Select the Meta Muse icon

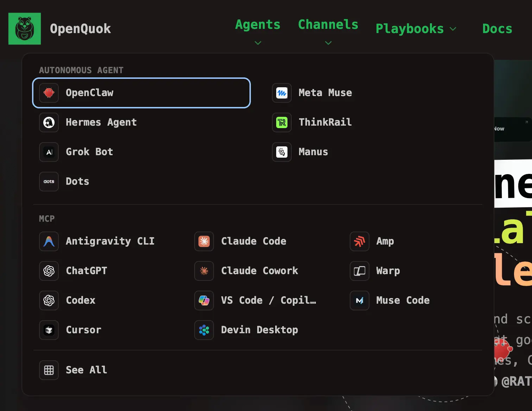pos(282,93)
